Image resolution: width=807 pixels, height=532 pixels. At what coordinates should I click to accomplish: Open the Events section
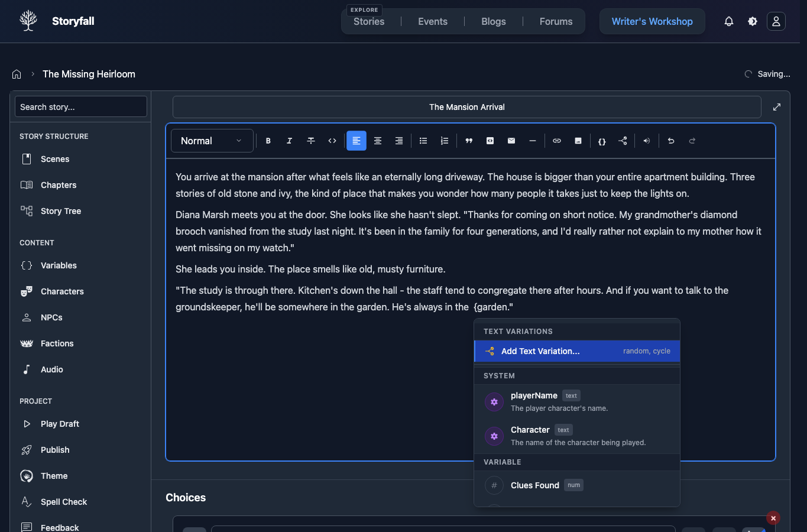tap(432, 21)
